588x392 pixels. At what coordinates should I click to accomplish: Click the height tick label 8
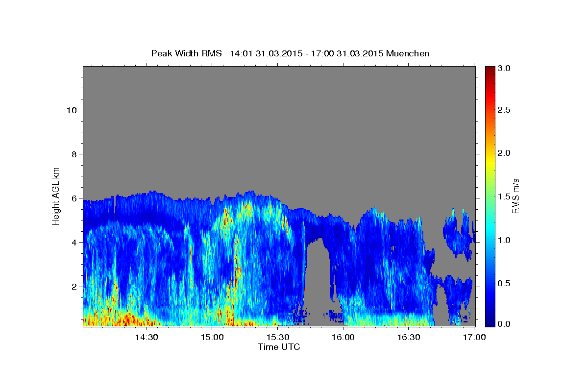point(73,154)
